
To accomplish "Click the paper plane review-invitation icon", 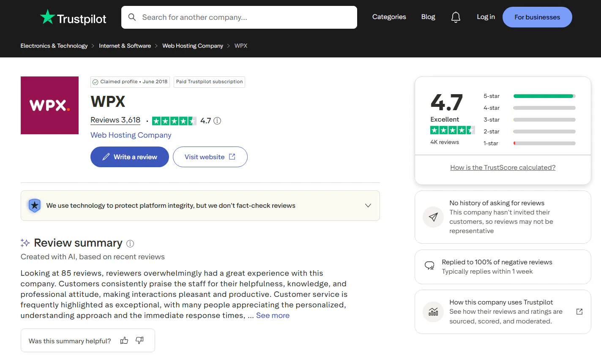I will [433, 217].
